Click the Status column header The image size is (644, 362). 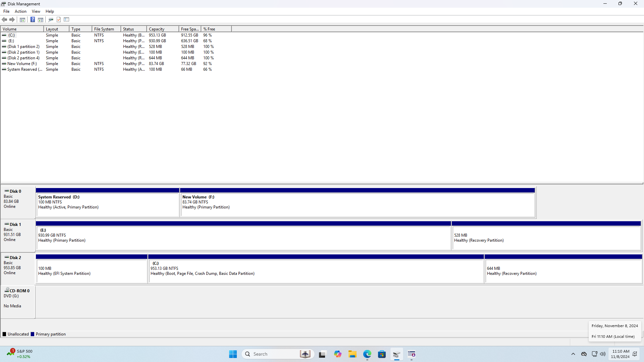click(x=134, y=29)
